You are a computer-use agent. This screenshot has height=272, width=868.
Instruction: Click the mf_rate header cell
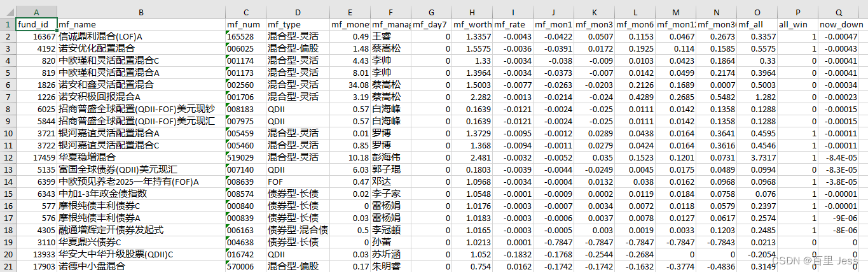(513, 24)
